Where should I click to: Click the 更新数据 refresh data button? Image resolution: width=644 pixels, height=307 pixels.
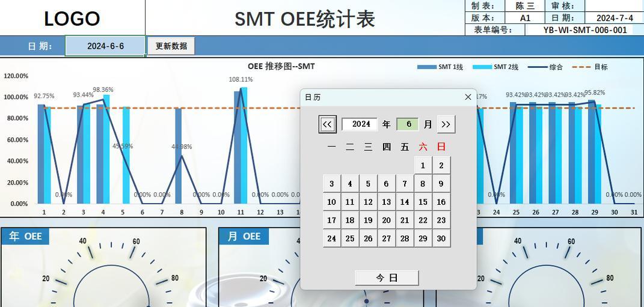171,46
